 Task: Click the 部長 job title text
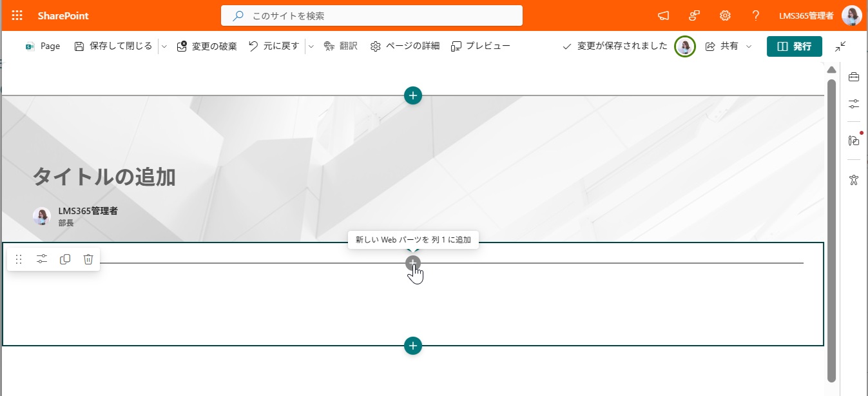point(66,223)
